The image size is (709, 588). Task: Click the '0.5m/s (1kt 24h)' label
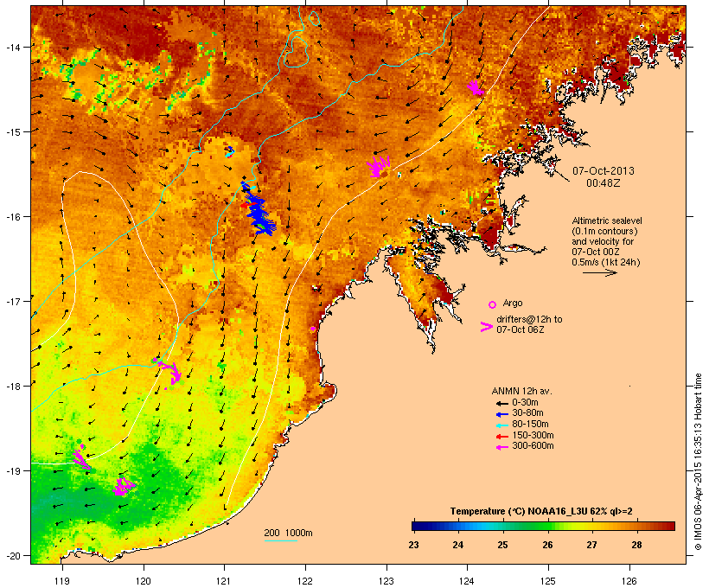(606, 262)
